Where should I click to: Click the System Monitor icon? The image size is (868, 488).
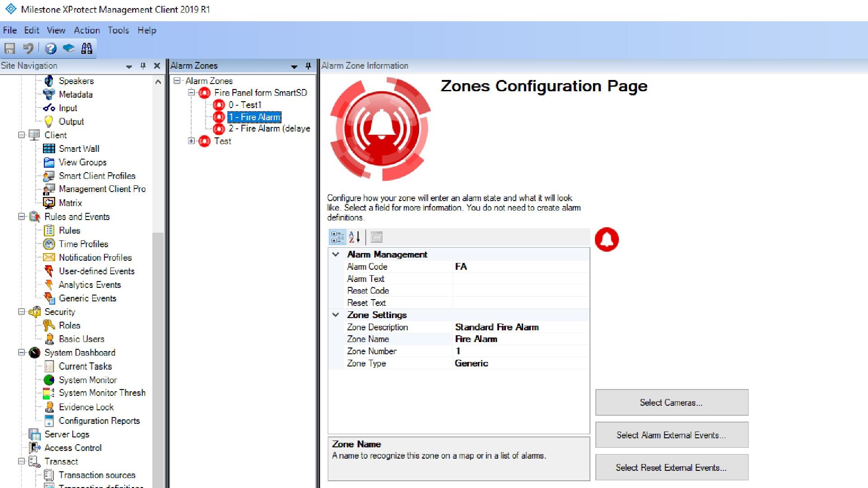(x=49, y=380)
